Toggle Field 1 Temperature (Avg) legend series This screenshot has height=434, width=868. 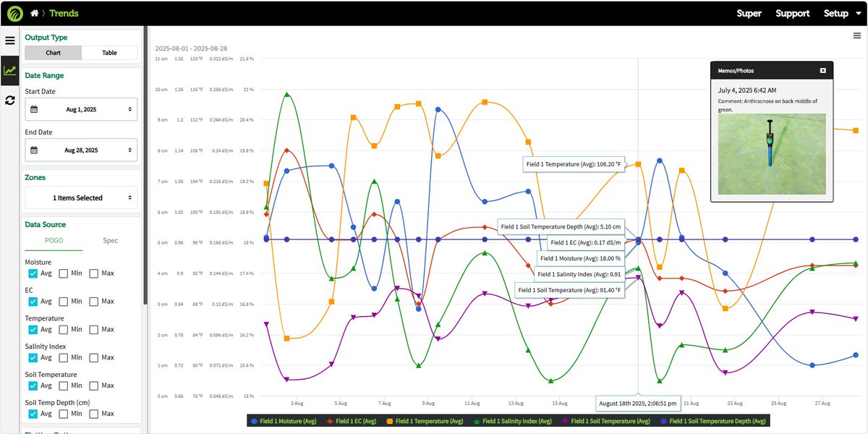(x=425, y=421)
